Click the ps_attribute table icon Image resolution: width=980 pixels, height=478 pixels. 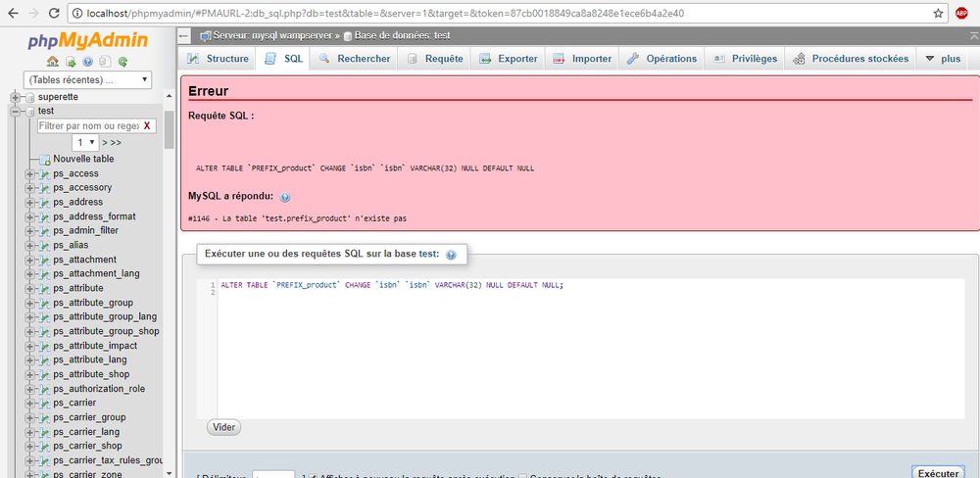[x=44, y=289]
